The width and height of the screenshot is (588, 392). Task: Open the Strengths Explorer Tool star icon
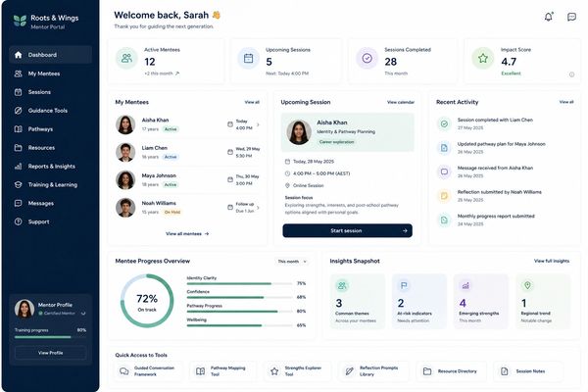(274, 371)
